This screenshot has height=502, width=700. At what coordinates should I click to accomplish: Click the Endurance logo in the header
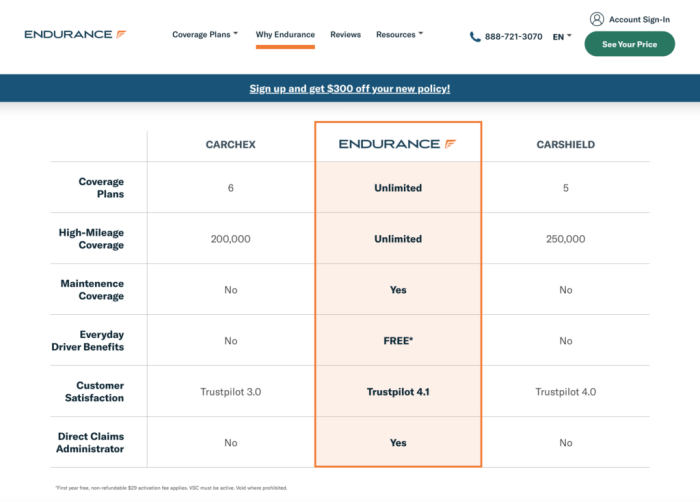[75, 35]
